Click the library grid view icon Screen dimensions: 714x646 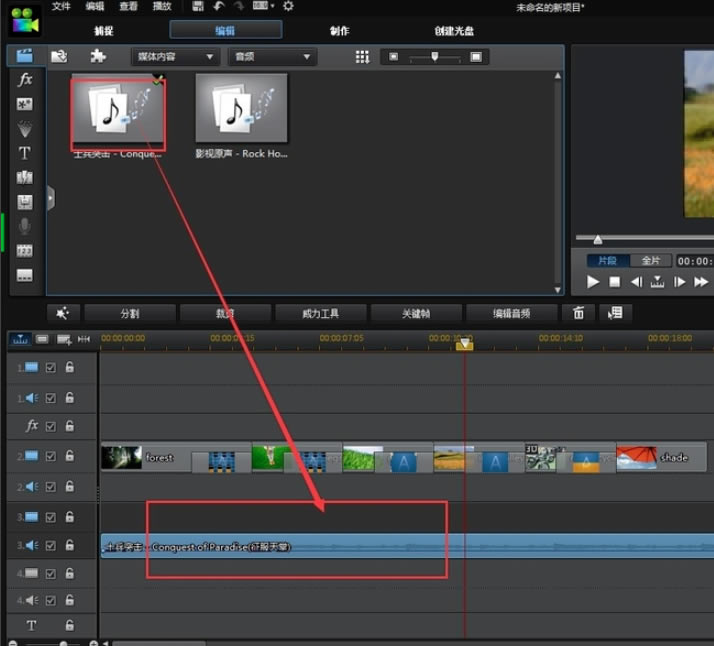click(362, 57)
